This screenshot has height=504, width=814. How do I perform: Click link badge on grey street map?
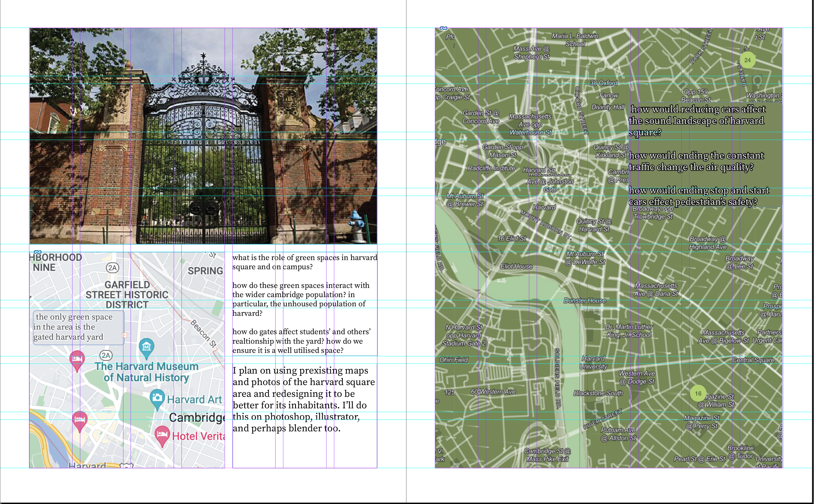[38, 252]
